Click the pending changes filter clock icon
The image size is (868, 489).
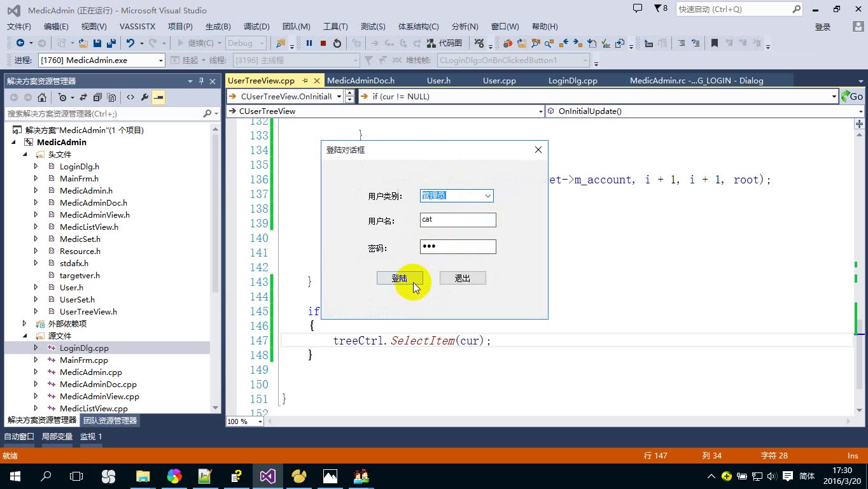(62, 97)
